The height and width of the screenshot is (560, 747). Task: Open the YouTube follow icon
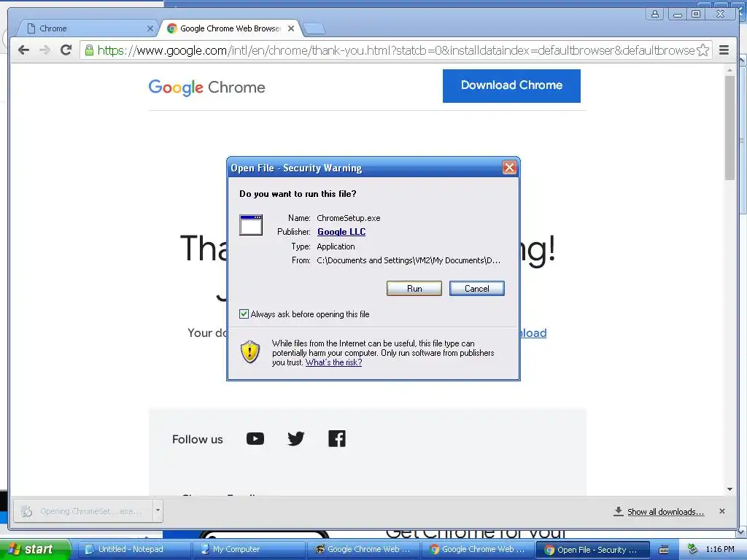(x=255, y=438)
